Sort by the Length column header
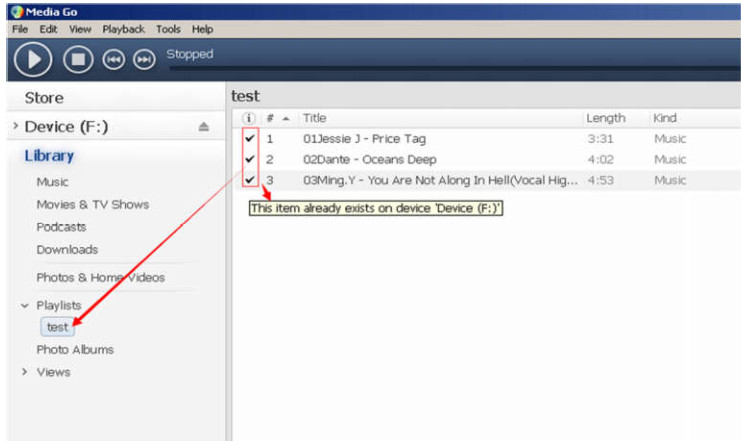 [606, 118]
